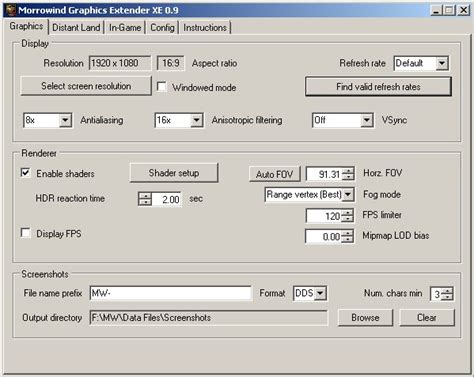Click the Mipmap LOD bias value field
This screenshot has width=474, height=377.
[x=324, y=237]
